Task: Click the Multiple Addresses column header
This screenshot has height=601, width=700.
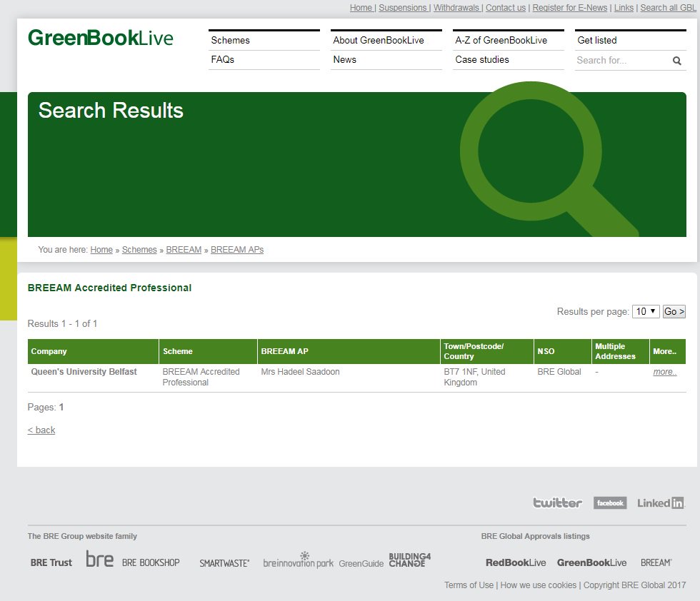Action: point(620,351)
